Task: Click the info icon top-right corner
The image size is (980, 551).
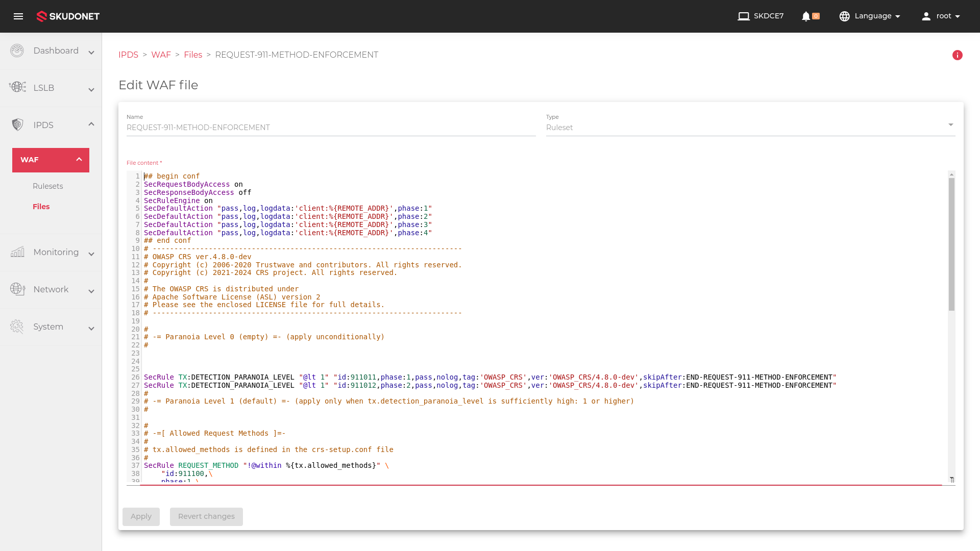Action: [x=958, y=55]
